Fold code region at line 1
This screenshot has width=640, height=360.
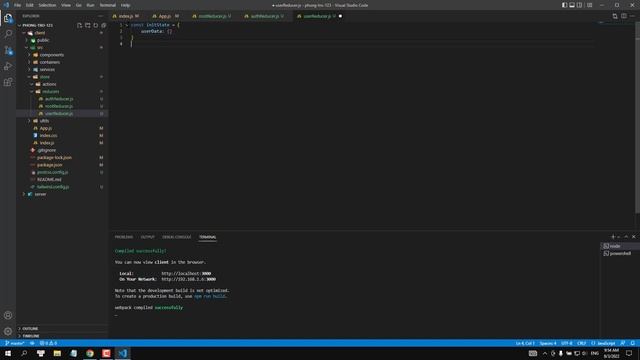pyautogui.click(x=127, y=25)
